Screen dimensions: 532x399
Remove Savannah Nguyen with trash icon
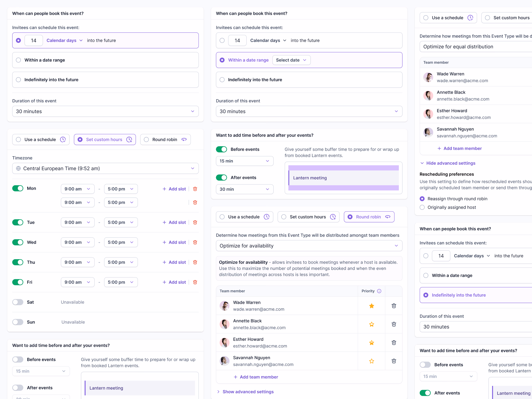coord(394,361)
